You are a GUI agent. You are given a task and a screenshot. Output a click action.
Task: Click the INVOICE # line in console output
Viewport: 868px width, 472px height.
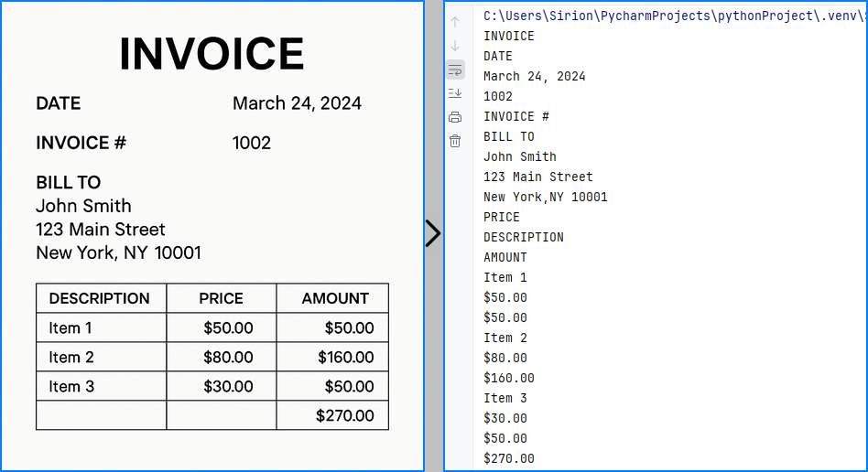point(515,116)
